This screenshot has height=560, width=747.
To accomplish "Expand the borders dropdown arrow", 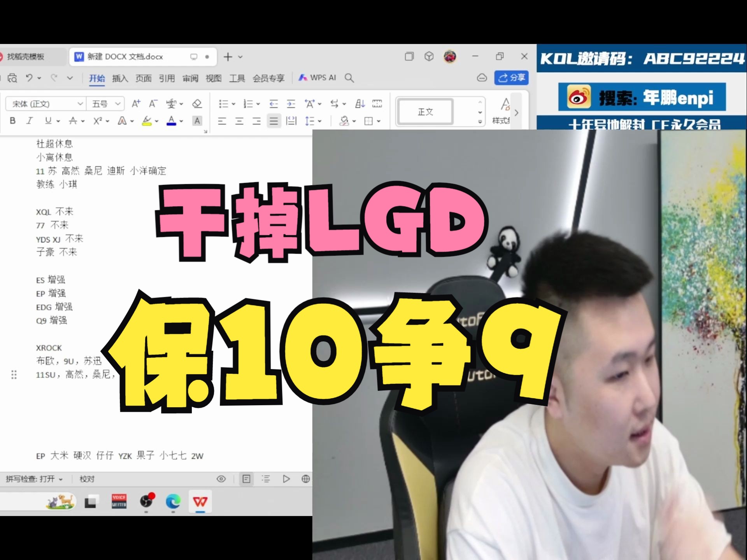I will (x=378, y=121).
